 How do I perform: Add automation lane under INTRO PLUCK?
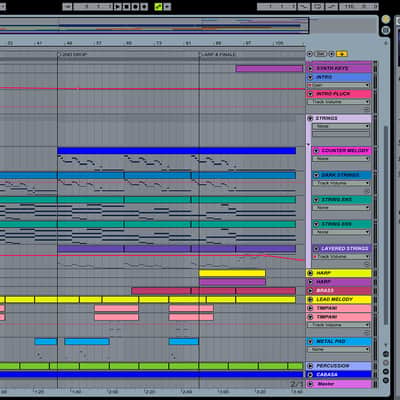(x=366, y=109)
